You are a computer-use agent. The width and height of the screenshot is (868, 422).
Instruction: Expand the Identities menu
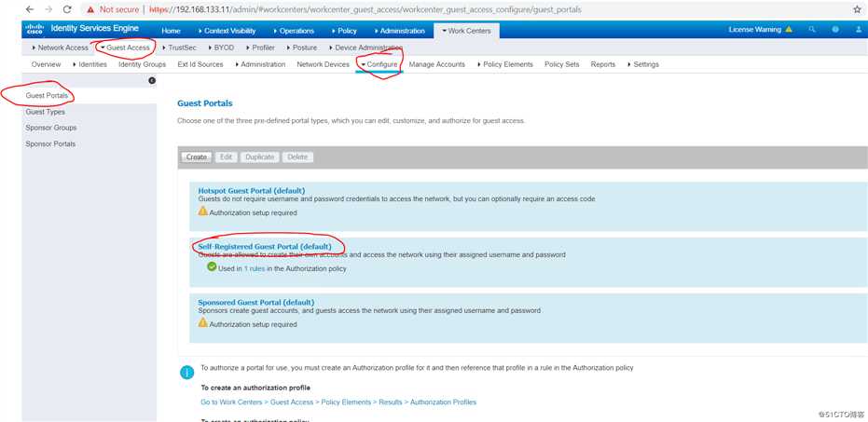coord(90,64)
